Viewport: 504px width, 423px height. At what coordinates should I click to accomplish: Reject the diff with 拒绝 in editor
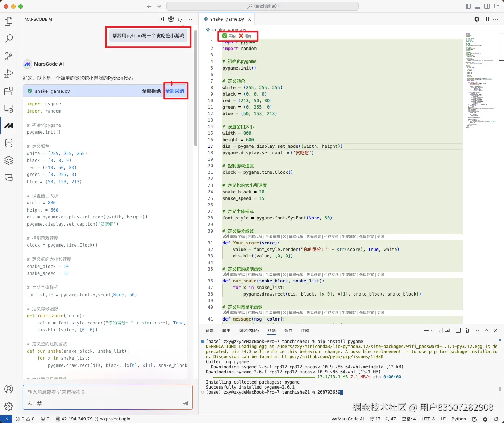click(245, 36)
